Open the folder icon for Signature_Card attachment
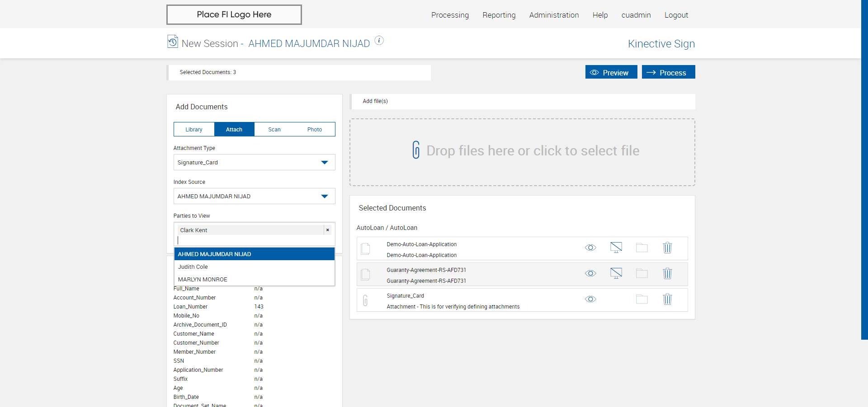The height and width of the screenshot is (407, 868). 642,299
